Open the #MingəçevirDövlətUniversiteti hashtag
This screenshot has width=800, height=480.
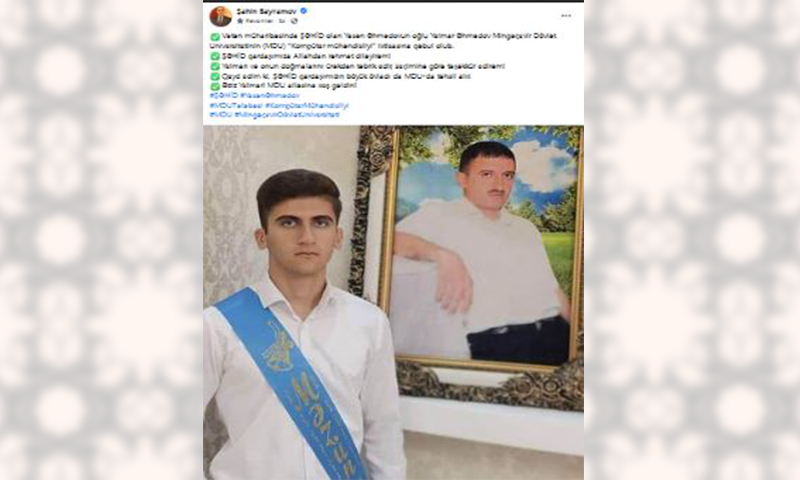287,115
